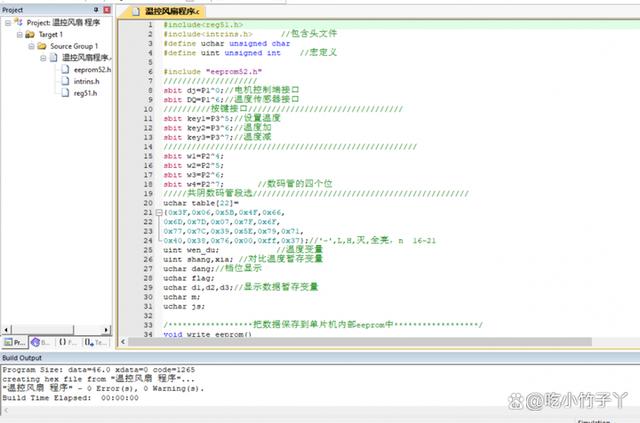Screen dimensions: 640x423
Task: Switch to the Functions ({} F...) panel tab
Action: (x=67, y=342)
